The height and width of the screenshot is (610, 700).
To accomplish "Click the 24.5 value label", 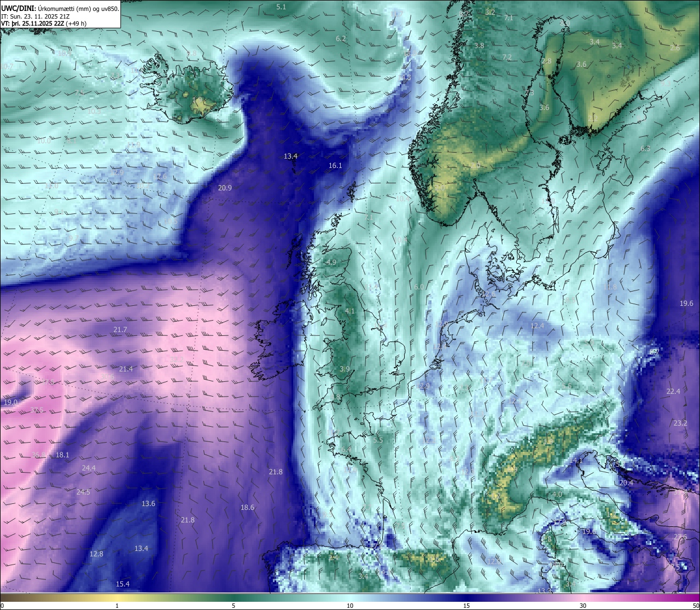I will pos(83,492).
